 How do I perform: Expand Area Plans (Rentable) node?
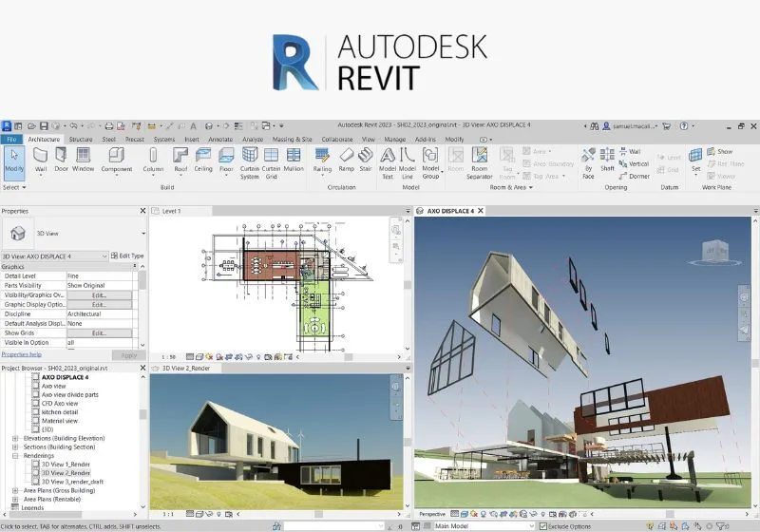15,499
